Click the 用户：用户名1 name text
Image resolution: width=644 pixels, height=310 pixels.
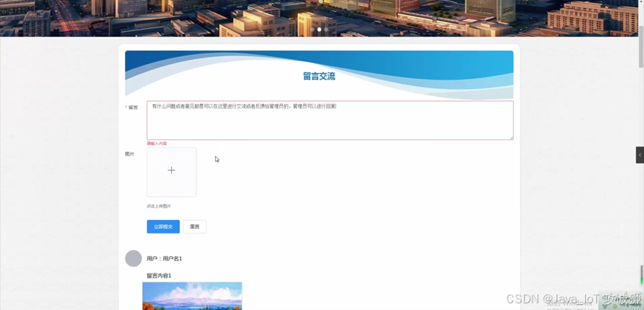(165, 259)
